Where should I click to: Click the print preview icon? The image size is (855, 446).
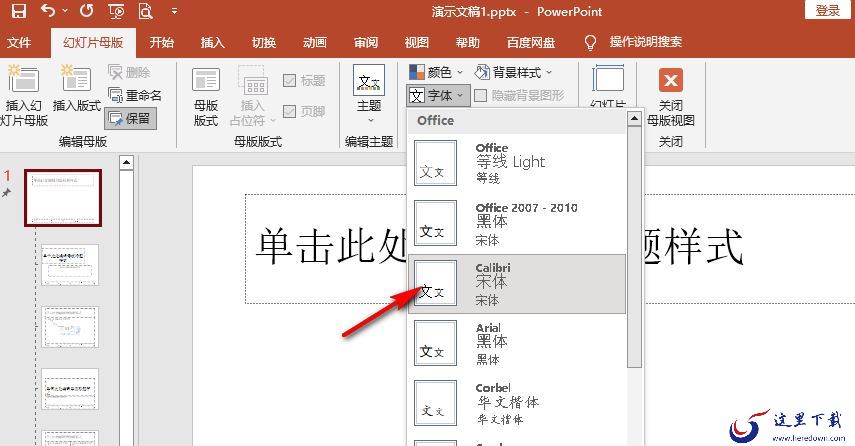[x=145, y=11]
